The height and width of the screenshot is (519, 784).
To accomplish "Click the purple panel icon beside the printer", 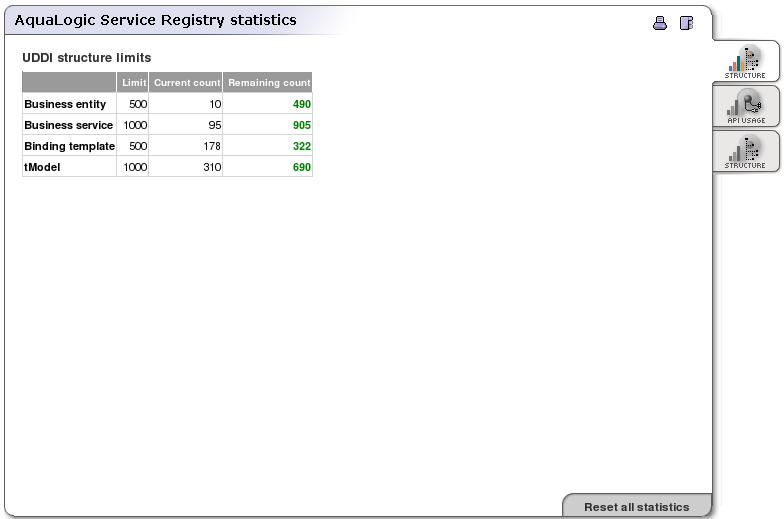I will point(686,23).
